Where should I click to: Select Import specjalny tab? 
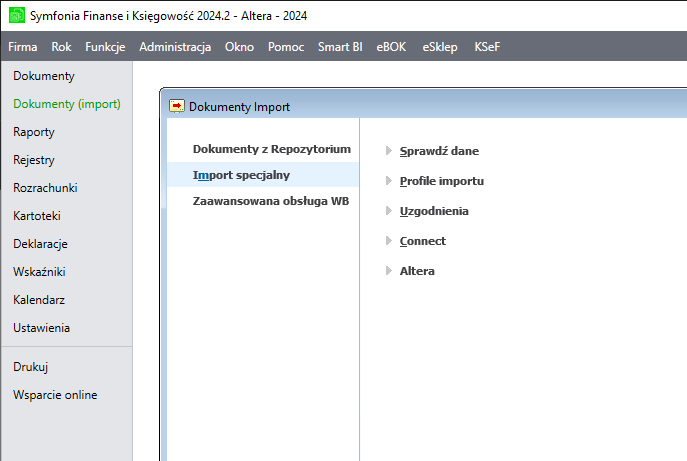click(x=263, y=175)
